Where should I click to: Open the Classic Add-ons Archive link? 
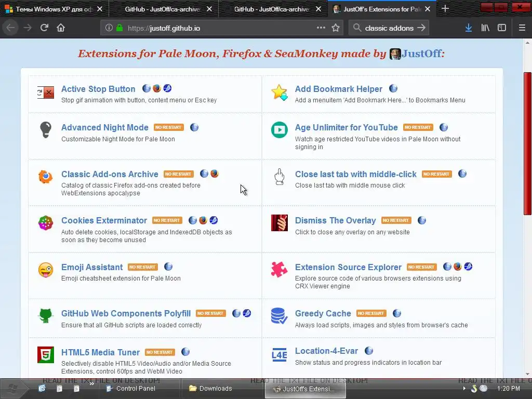tap(110, 174)
